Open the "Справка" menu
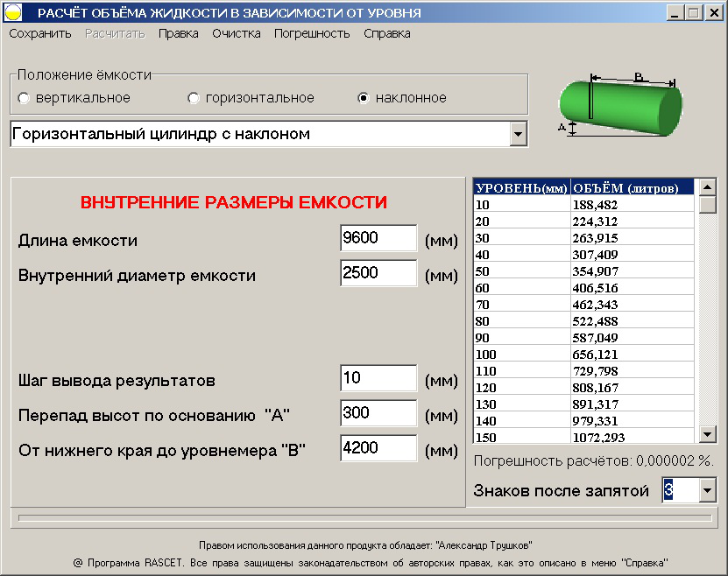This screenshot has height=576, width=728. pos(386,32)
